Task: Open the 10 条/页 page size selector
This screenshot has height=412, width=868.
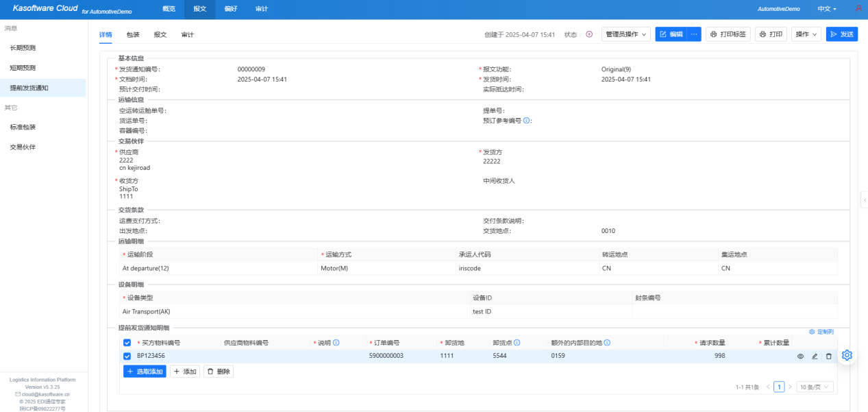Action: (815, 387)
